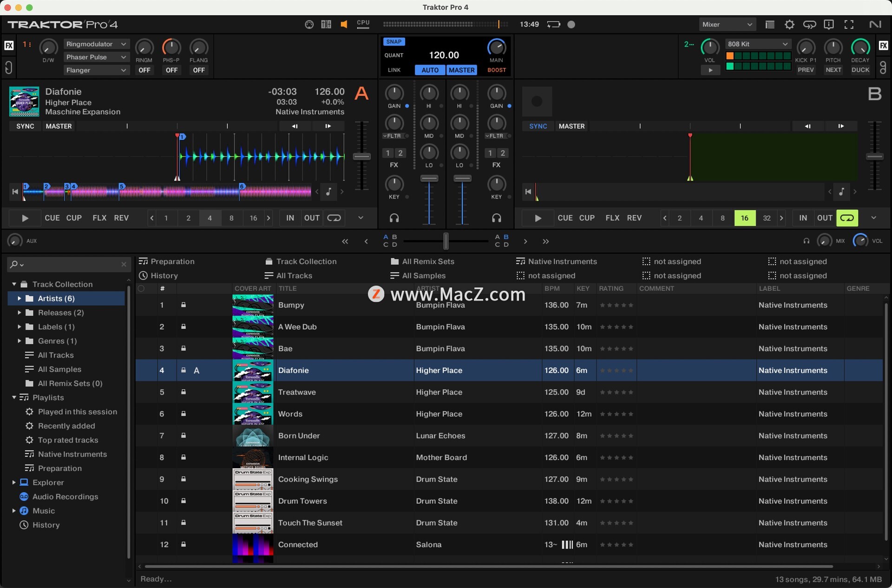Open the Preparation favorite tab

click(167, 261)
